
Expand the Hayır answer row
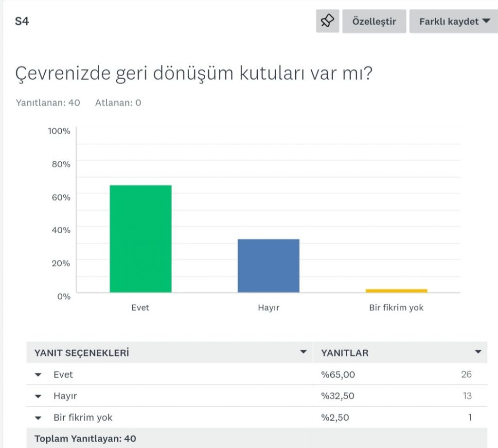pos(37,396)
